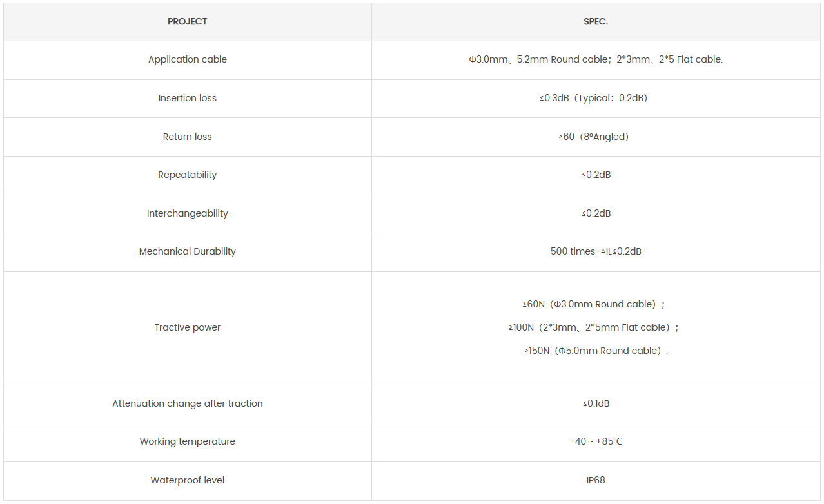Click the ≤0.1dB attenuation value

596,403
